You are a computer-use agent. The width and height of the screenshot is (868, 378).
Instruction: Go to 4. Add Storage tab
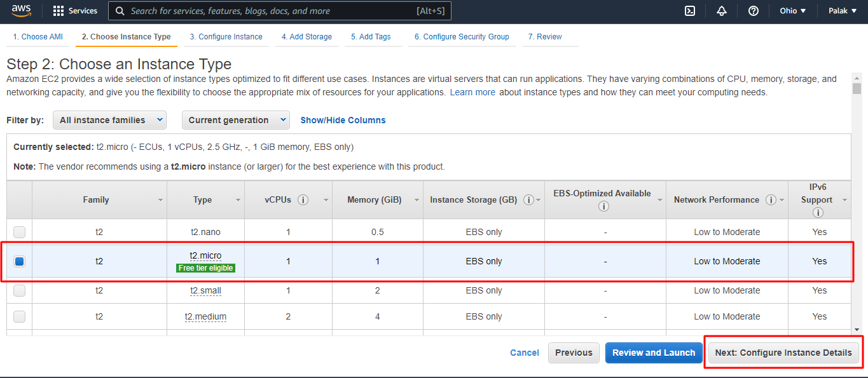(x=307, y=37)
